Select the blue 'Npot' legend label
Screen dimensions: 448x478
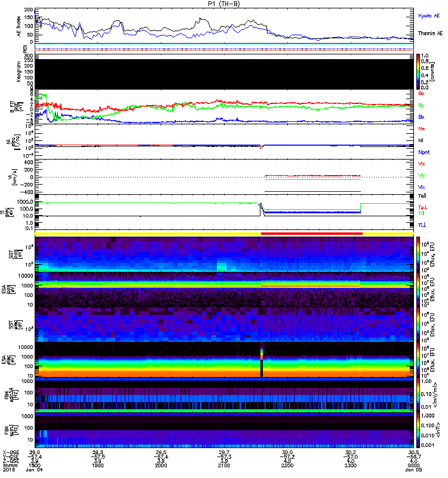click(424, 152)
